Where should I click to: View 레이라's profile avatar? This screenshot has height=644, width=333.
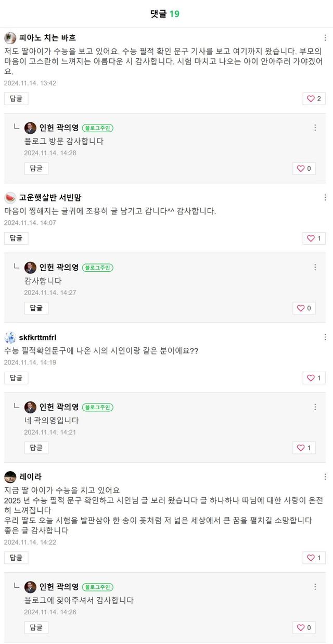(10, 477)
